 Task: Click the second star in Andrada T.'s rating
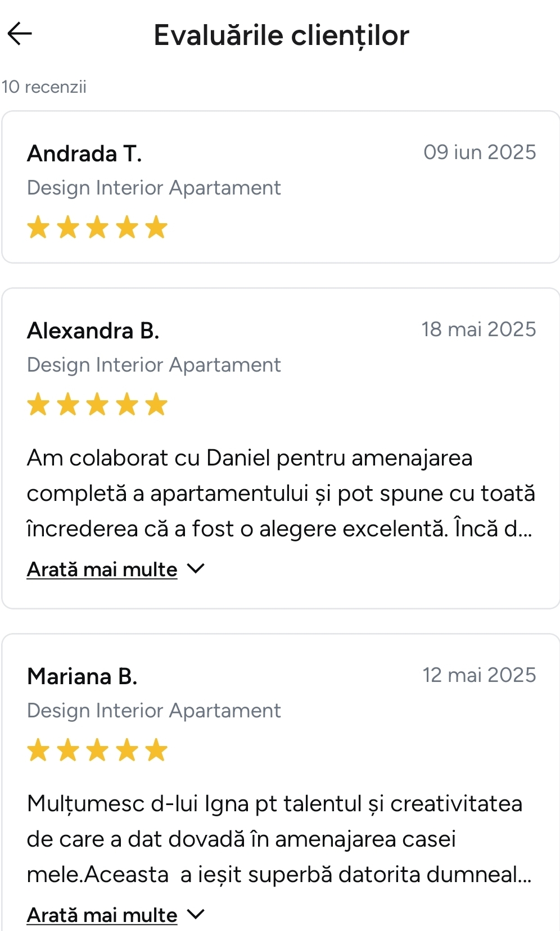click(68, 227)
